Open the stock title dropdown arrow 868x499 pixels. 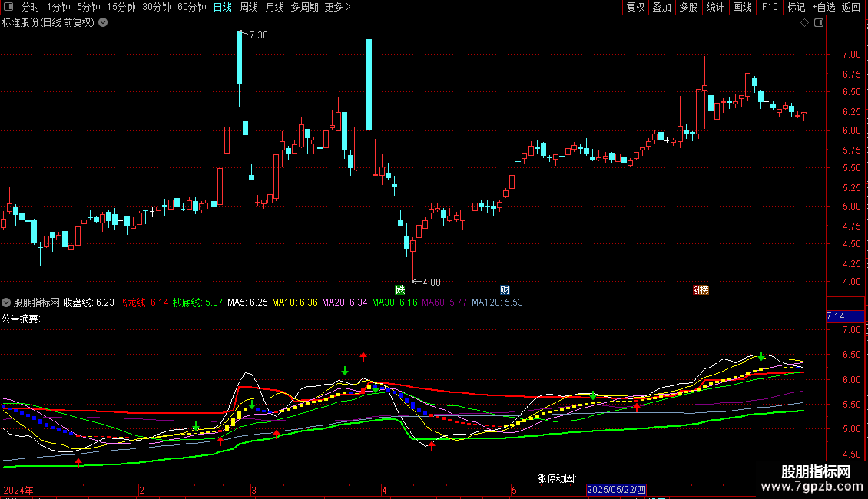[103, 23]
